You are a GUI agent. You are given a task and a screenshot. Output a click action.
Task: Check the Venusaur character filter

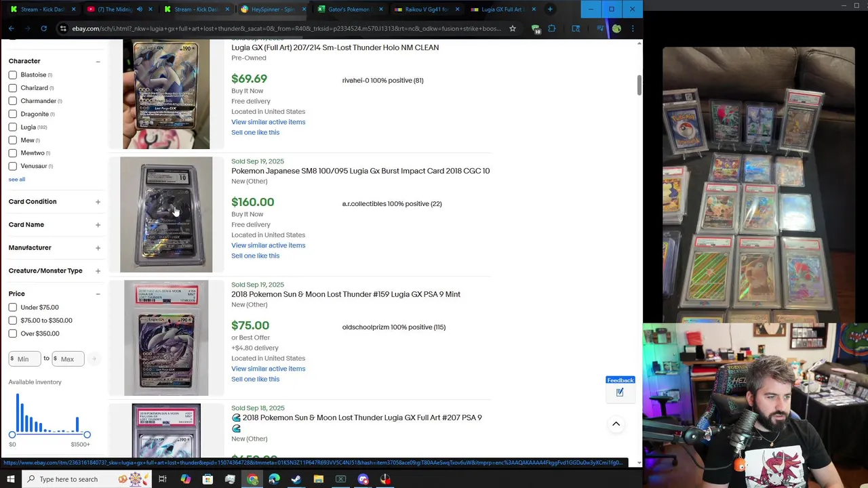[13, 166]
